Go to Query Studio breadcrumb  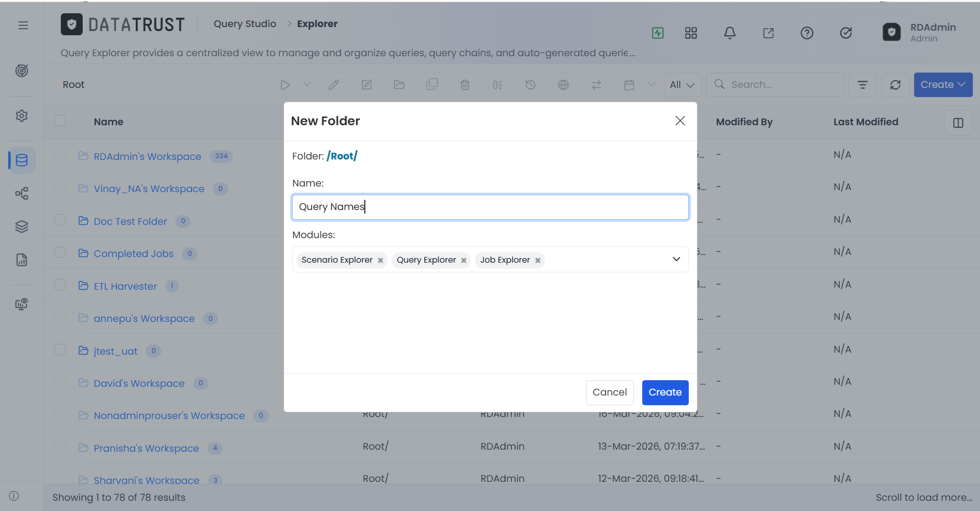tap(245, 24)
